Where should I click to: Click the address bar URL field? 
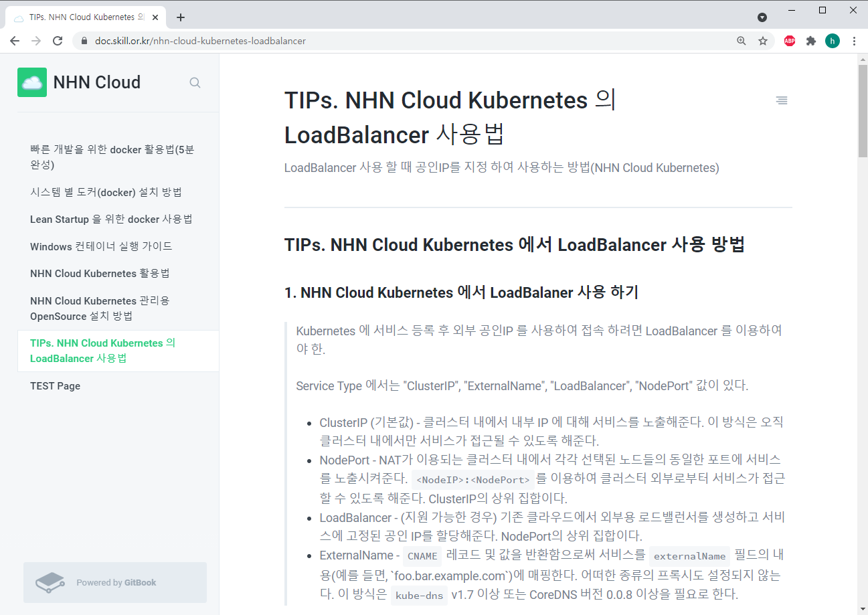coord(402,41)
